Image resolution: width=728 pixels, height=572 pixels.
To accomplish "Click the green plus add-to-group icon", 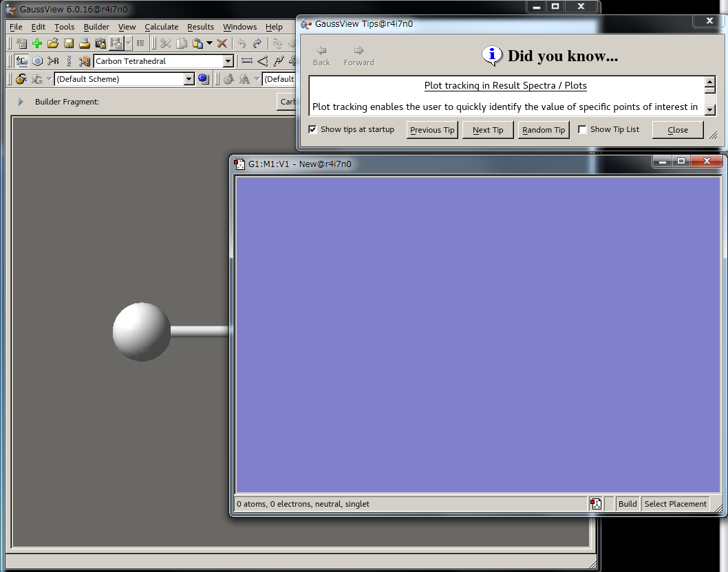I will (x=37, y=43).
